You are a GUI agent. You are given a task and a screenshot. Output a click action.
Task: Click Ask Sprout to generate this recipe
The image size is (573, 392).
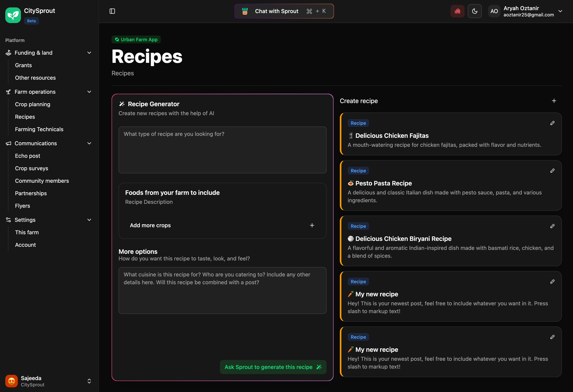tap(273, 367)
